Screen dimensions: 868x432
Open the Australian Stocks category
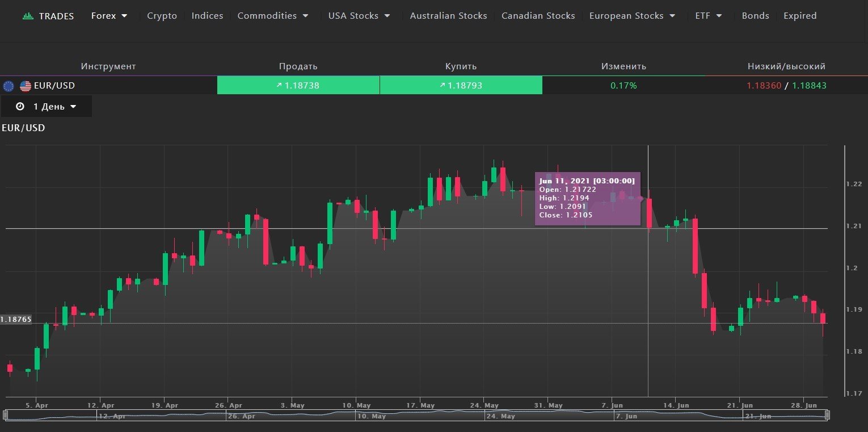click(x=448, y=16)
